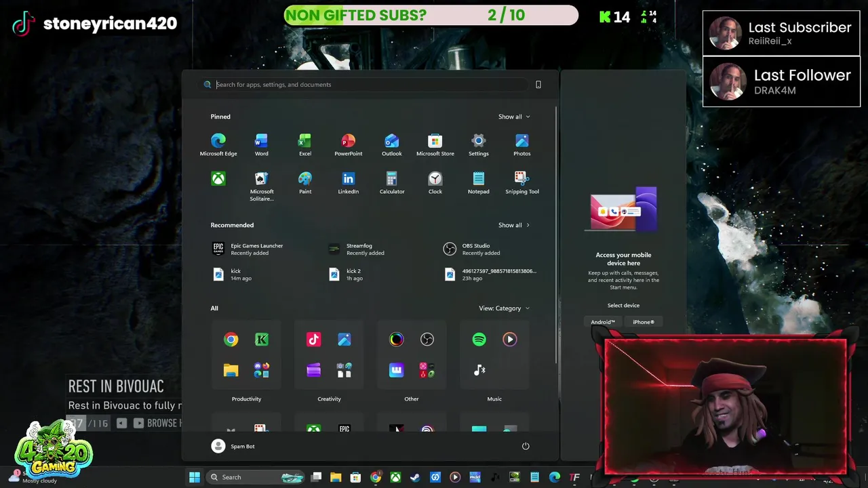Viewport: 868px width, 488px height.
Task: Open Settings from pinned apps
Action: pos(479,144)
